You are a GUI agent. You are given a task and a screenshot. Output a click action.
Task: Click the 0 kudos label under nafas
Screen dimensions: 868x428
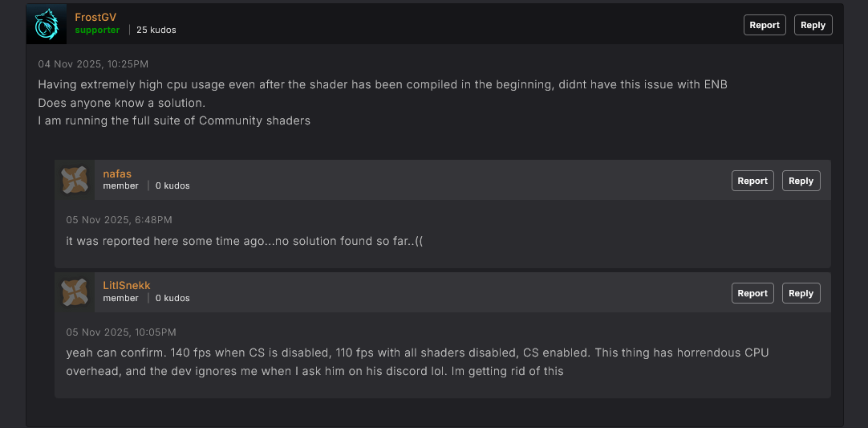172,186
